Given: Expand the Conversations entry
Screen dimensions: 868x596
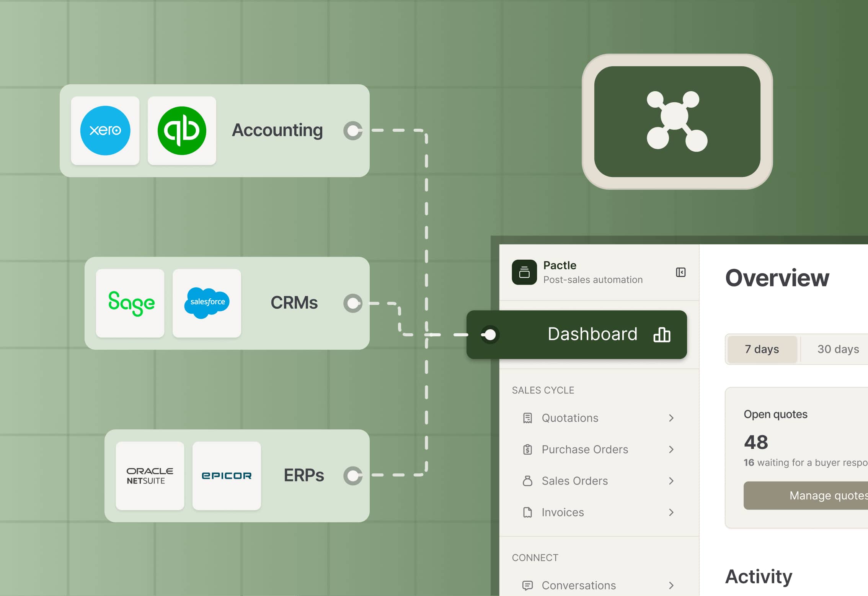Looking at the screenshot, I should pyautogui.click(x=671, y=585).
